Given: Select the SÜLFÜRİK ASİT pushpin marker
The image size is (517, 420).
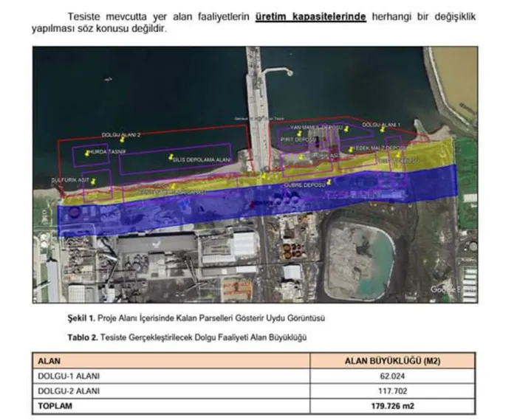Looking at the screenshot, I should click(x=93, y=182).
